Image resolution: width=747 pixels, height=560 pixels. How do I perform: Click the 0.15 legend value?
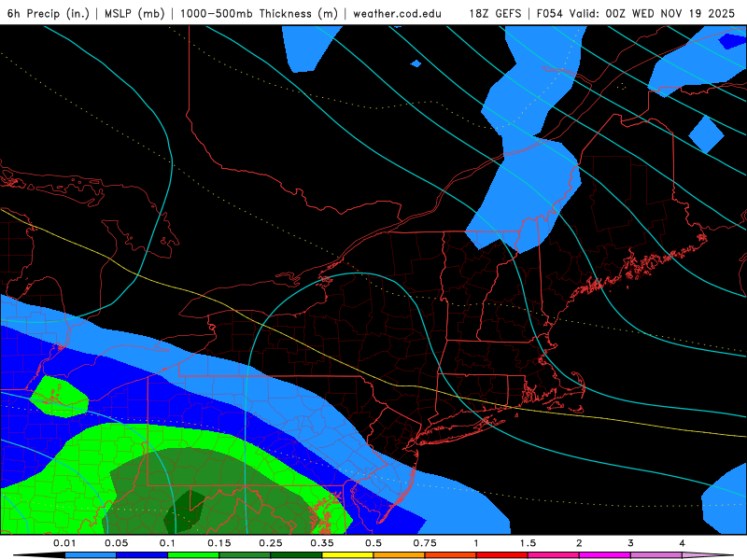pyautogui.click(x=219, y=543)
